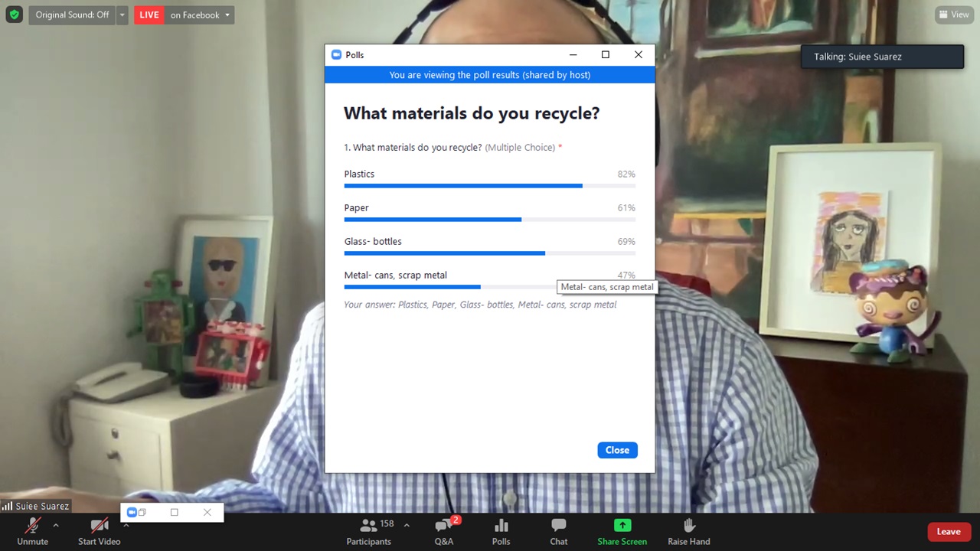Open the Chat panel

click(559, 530)
